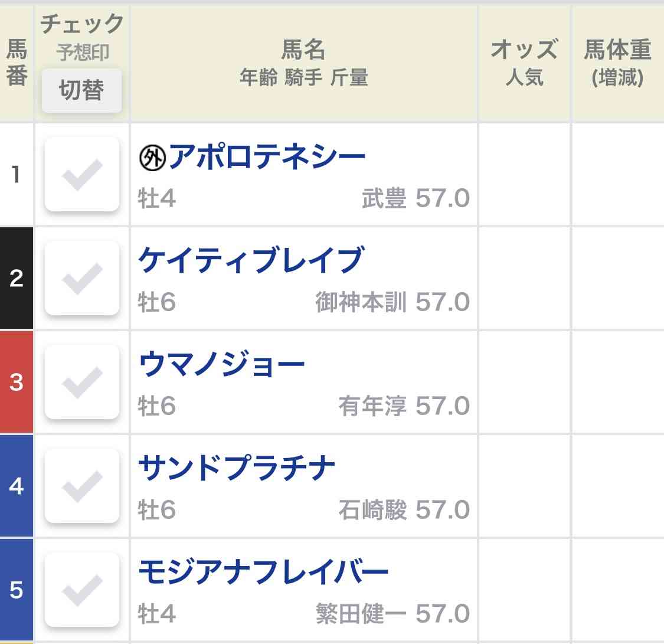Select the red number 3 cell
Image resolution: width=664 pixels, height=644 pixels.
tap(17, 382)
